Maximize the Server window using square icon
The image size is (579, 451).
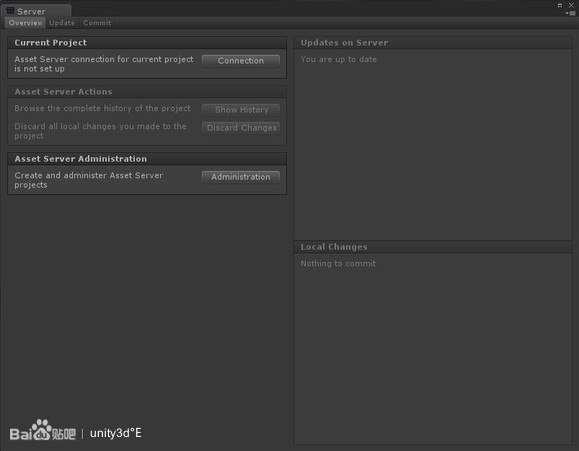[560, 5]
